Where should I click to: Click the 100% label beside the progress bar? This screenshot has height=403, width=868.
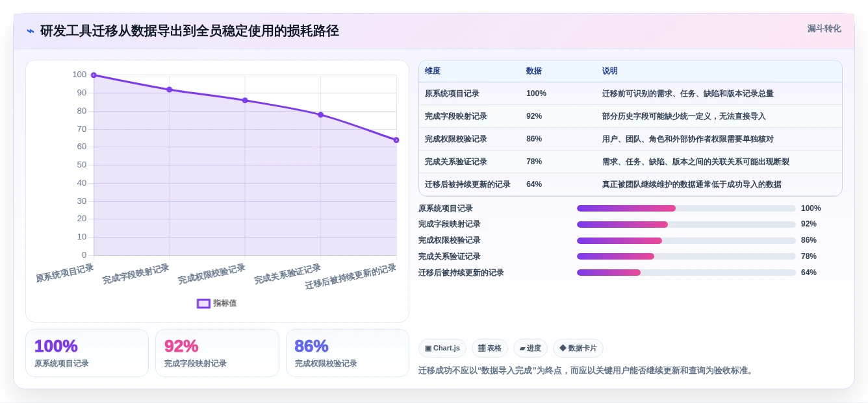click(811, 208)
